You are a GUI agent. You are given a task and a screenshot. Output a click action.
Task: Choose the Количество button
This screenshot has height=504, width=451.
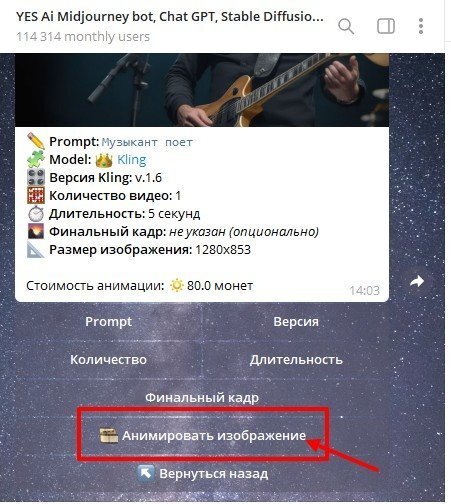point(108,360)
